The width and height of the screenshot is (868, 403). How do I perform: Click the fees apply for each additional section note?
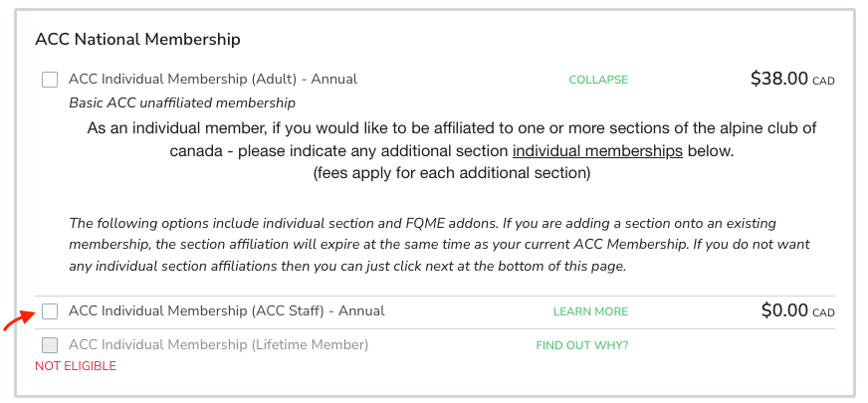452,173
